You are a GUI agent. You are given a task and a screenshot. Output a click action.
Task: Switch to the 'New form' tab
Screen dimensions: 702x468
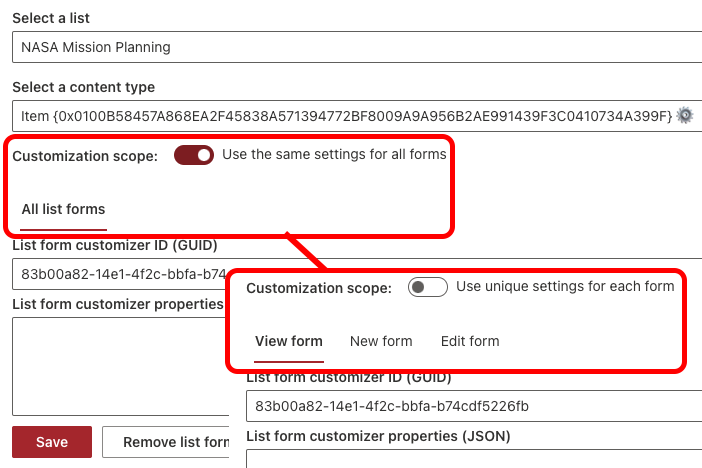(381, 342)
